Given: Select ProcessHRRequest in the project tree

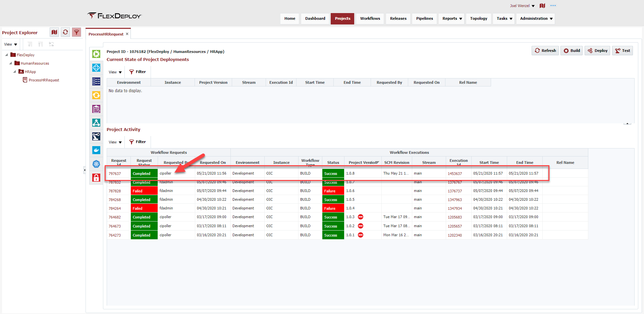Looking at the screenshot, I should click(x=44, y=80).
